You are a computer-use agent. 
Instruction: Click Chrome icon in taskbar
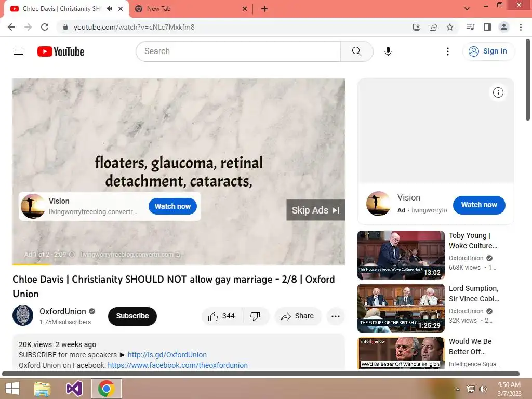(106, 389)
